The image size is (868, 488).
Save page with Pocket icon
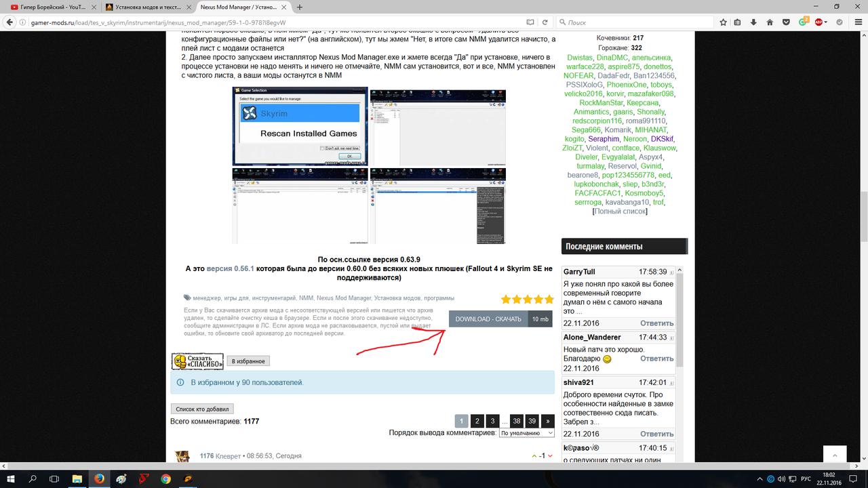pos(787,22)
